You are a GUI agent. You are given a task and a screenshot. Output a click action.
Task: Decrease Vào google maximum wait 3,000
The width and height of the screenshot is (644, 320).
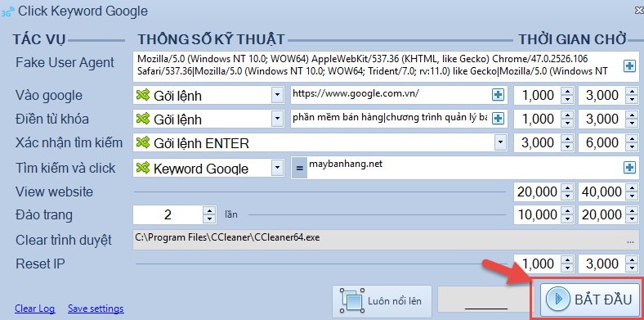click(x=631, y=100)
